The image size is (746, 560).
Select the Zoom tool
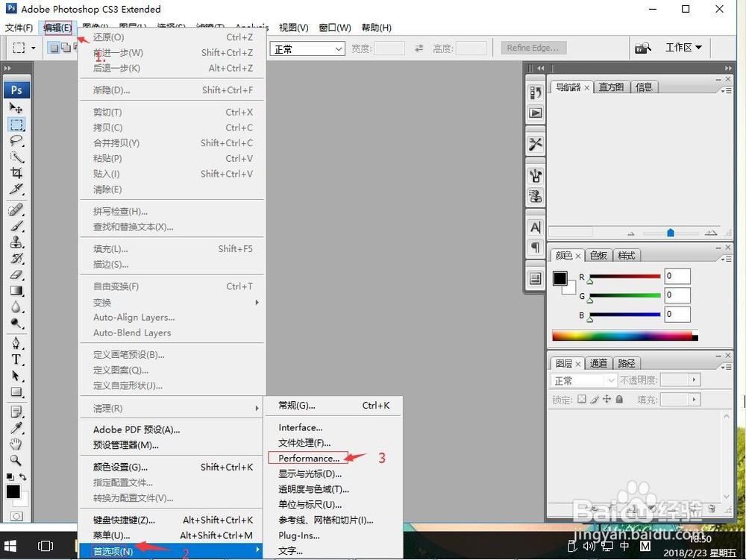16,460
